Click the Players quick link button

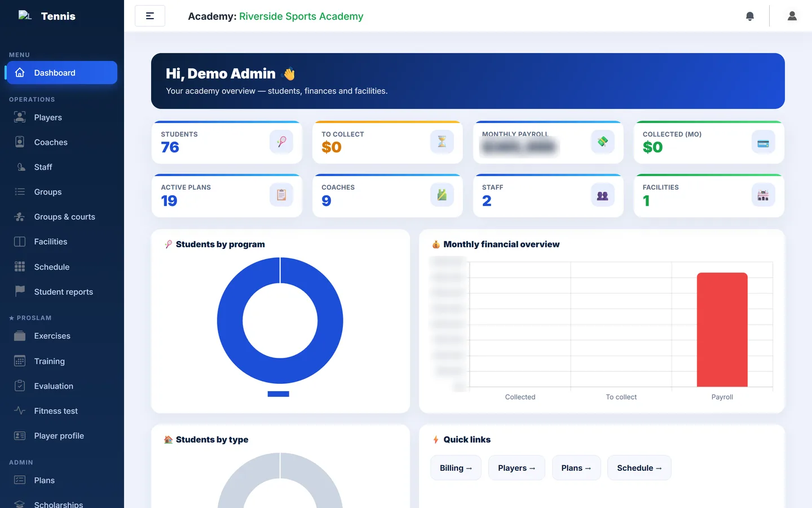tap(517, 468)
